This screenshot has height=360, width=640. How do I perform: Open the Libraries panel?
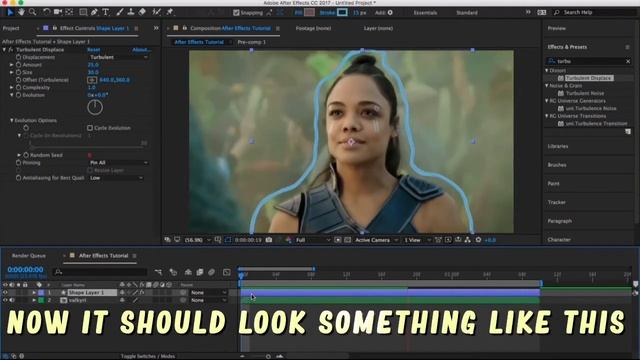pos(558,146)
